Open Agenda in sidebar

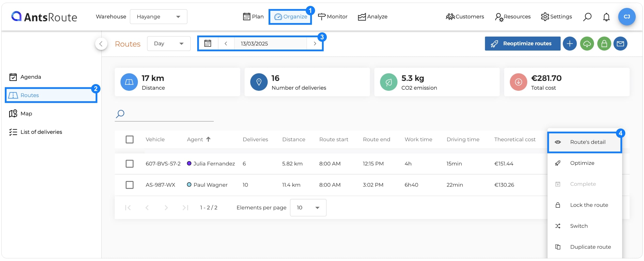[25, 77]
